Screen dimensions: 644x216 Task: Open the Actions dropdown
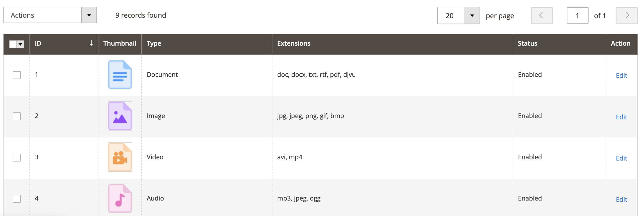[50, 15]
